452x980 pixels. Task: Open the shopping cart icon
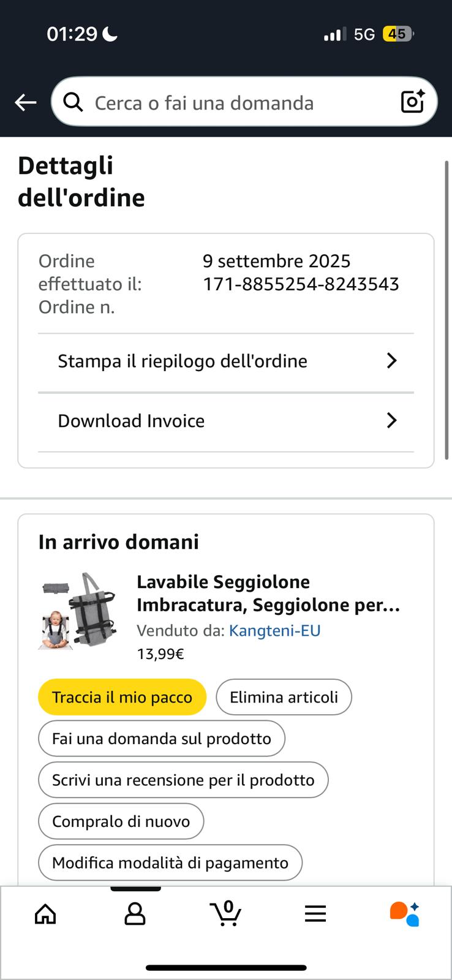tap(225, 913)
